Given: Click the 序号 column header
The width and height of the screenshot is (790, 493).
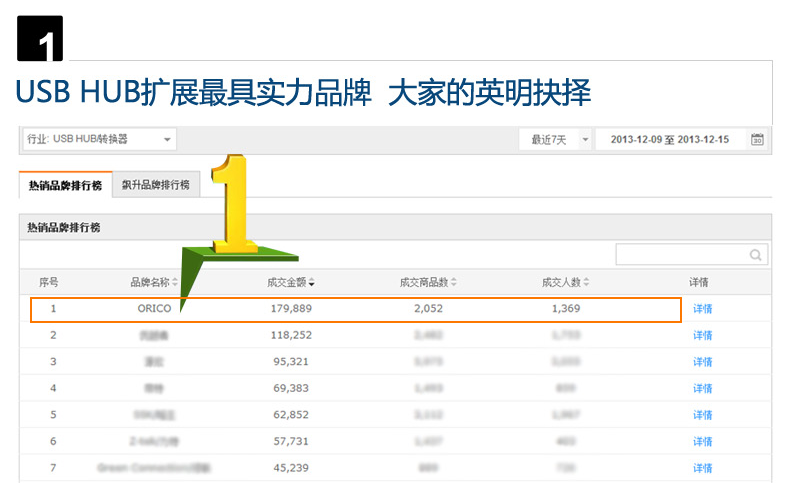Looking at the screenshot, I should pyautogui.click(x=48, y=282).
